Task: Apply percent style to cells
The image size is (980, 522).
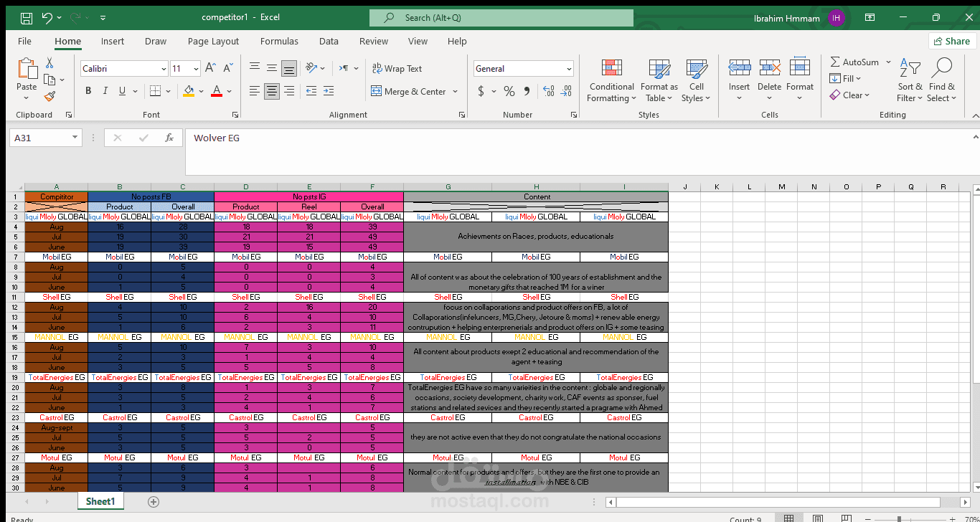Action: tap(509, 91)
